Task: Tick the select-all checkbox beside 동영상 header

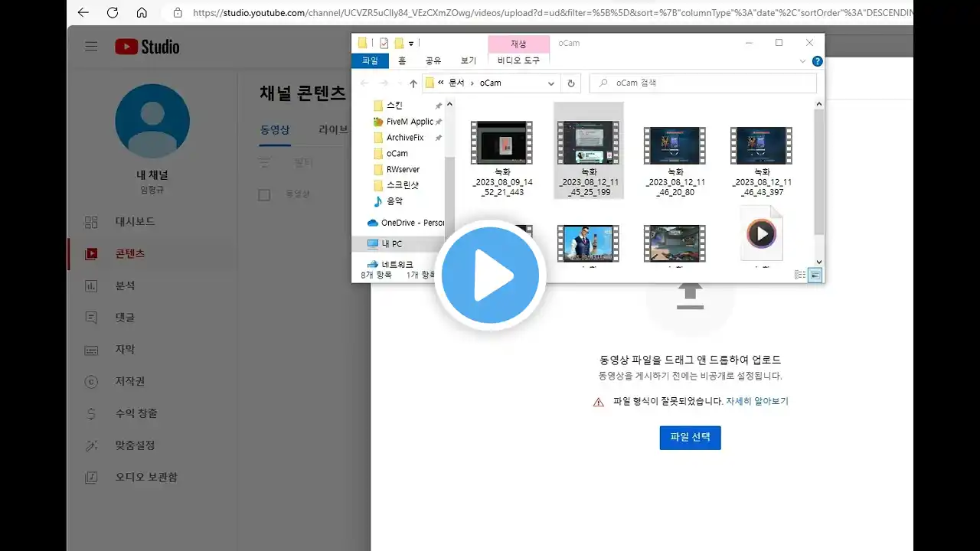Action: pyautogui.click(x=264, y=195)
